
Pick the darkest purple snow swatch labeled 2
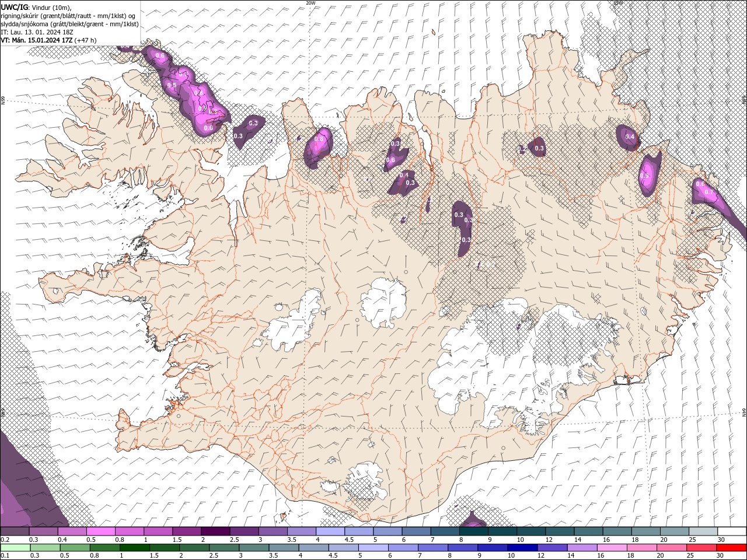coord(215,531)
